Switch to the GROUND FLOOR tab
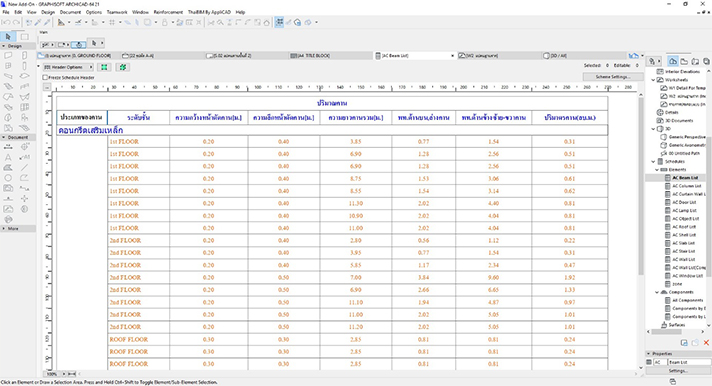This screenshot has height=386, width=712. tap(78, 56)
